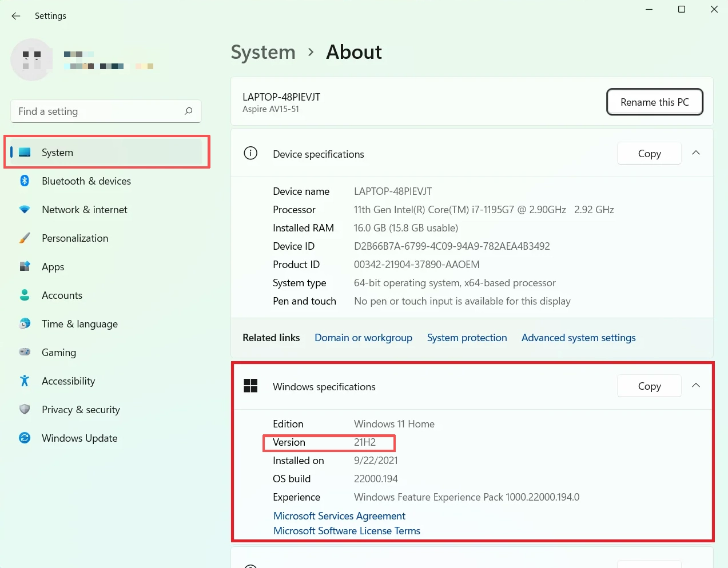
Task: Click the OS build value 22000.194
Action: click(x=376, y=479)
